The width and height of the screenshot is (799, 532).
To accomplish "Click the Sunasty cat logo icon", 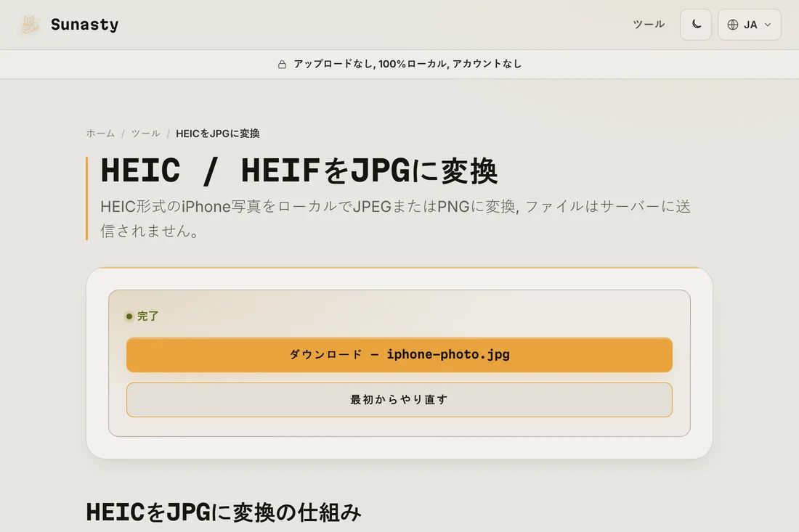I will (30, 25).
